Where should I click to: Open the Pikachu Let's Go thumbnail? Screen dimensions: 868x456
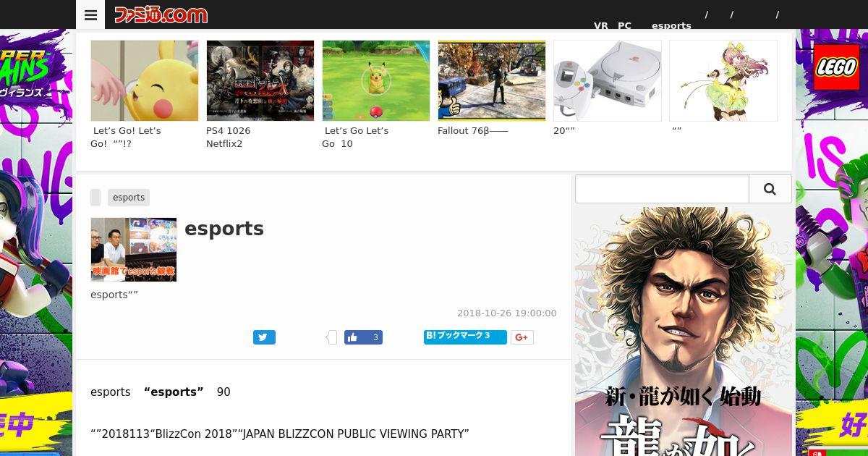pyautogui.click(x=145, y=80)
